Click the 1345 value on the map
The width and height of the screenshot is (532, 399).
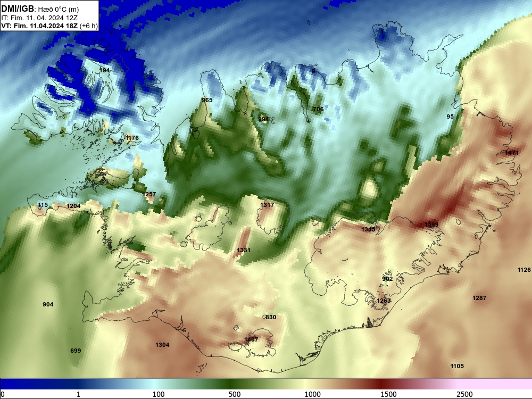368,229
